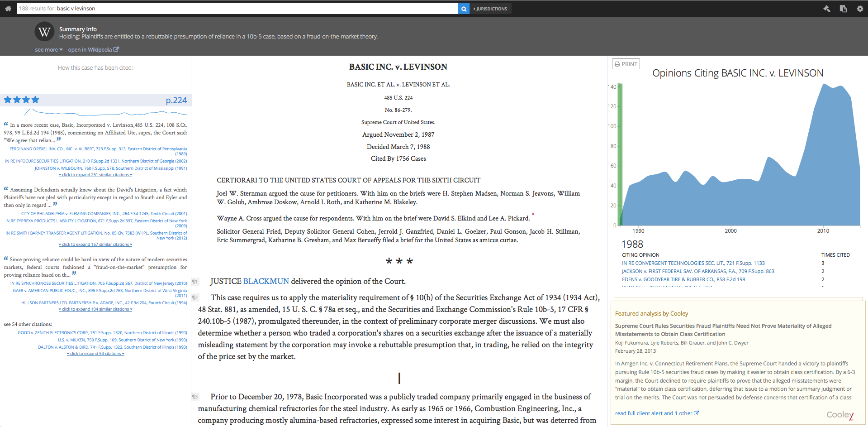Viewport: 868px width, 427px height.
Task: Open Edens v. Goodyear Tire & Rubber opinion
Action: tap(683, 279)
